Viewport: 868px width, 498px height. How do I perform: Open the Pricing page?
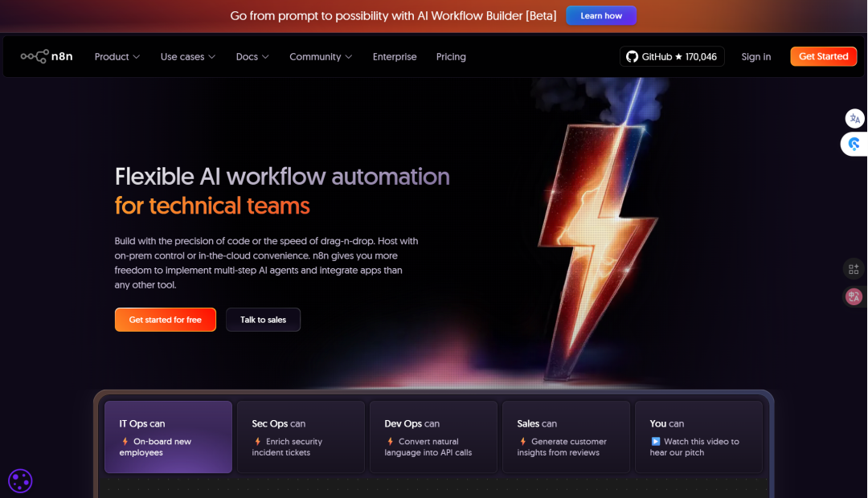[x=451, y=57]
